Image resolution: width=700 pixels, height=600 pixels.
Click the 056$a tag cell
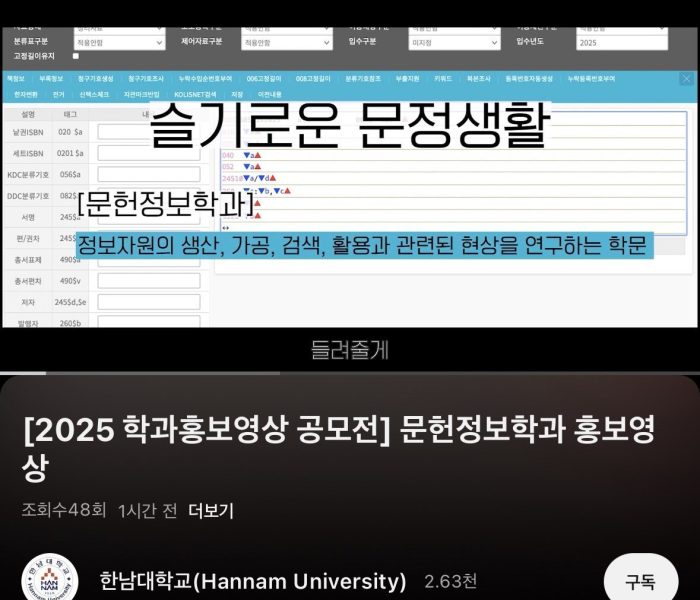click(71, 174)
